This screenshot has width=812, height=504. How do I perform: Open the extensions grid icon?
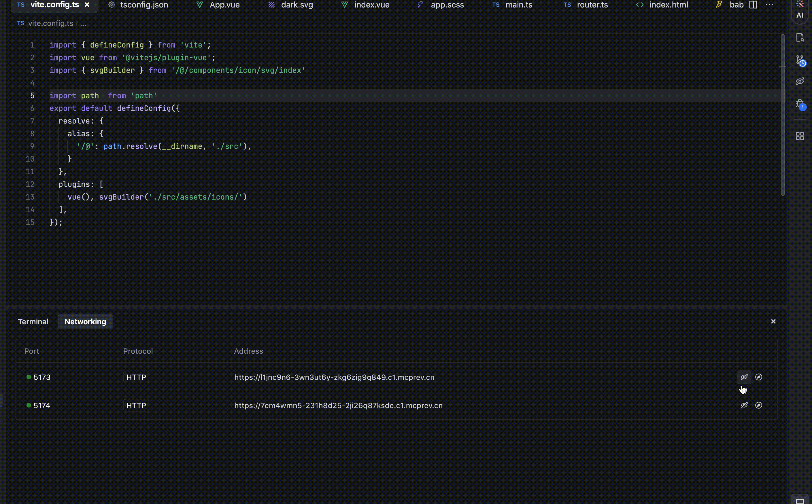click(800, 136)
